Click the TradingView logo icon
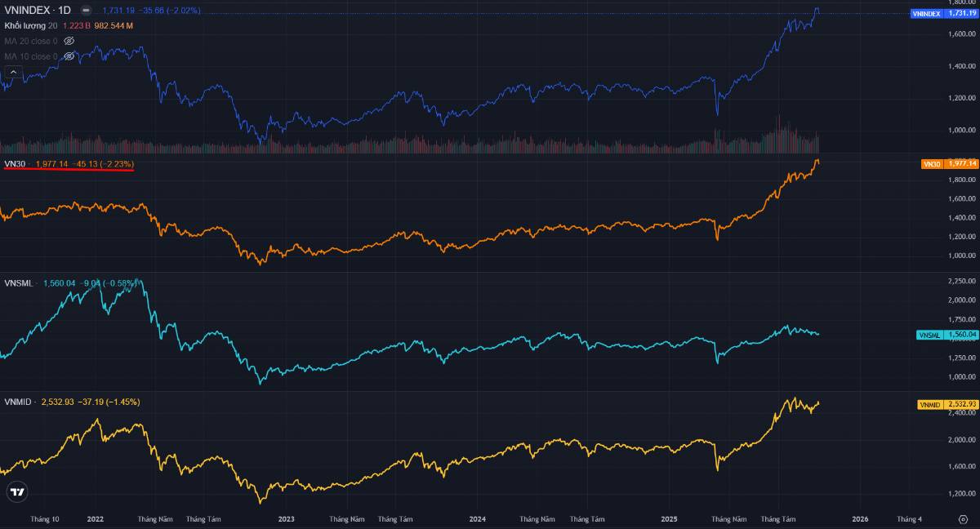This screenshot has height=529, width=980. (16, 492)
